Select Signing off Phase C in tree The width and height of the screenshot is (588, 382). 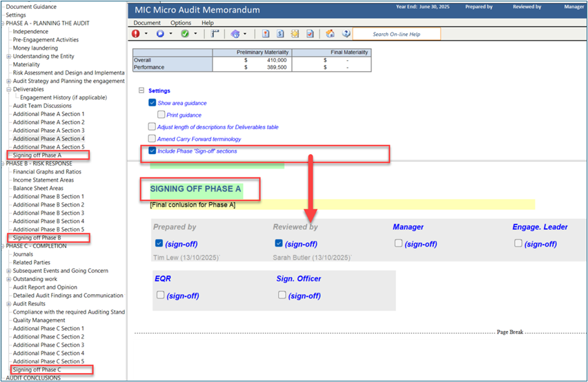coord(37,370)
